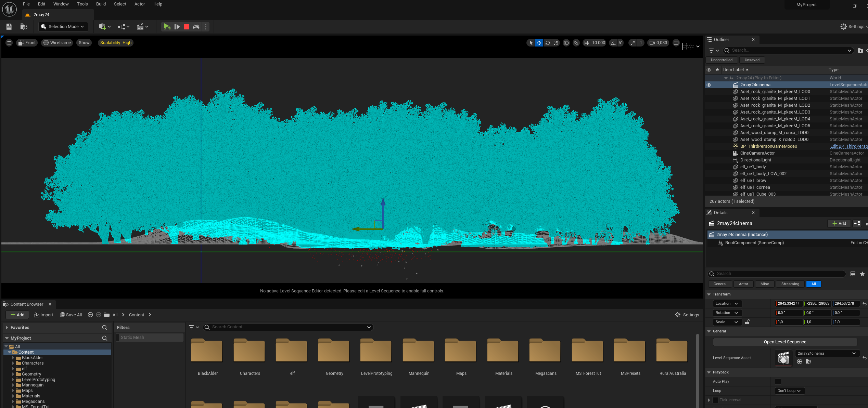The width and height of the screenshot is (868, 408).
Task: Click the Import button in Content Browser
Action: click(x=44, y=315)
